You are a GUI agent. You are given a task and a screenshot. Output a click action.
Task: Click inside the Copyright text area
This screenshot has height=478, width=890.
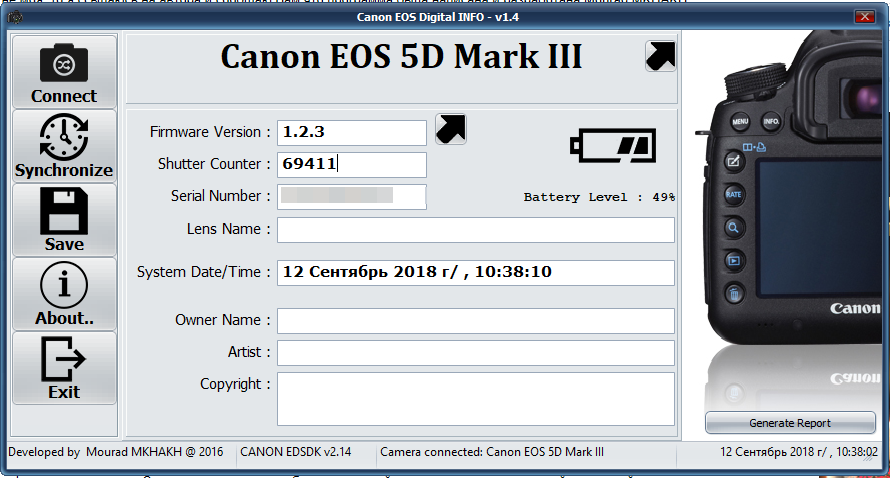pos(475,398)
